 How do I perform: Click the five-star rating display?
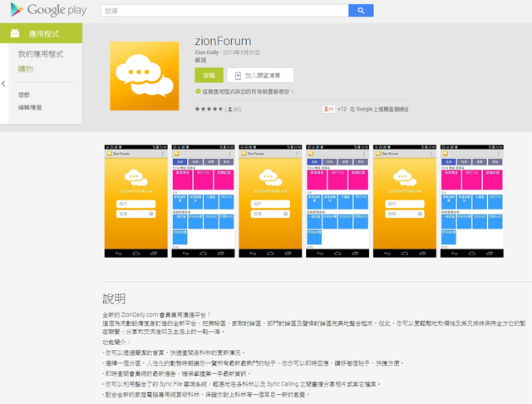[209, 109]
